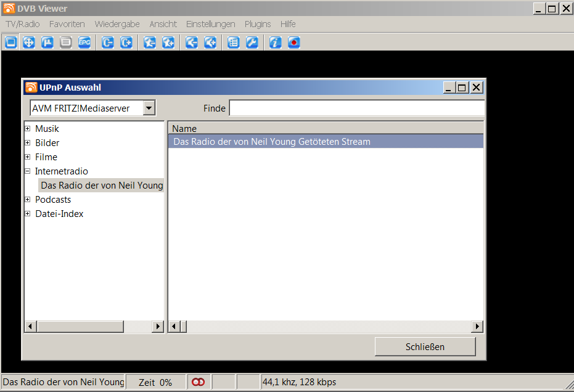574x392 pixels.
Task: Click the 'Zeit 0%' status bar field
Action: (x=155, y=383)
